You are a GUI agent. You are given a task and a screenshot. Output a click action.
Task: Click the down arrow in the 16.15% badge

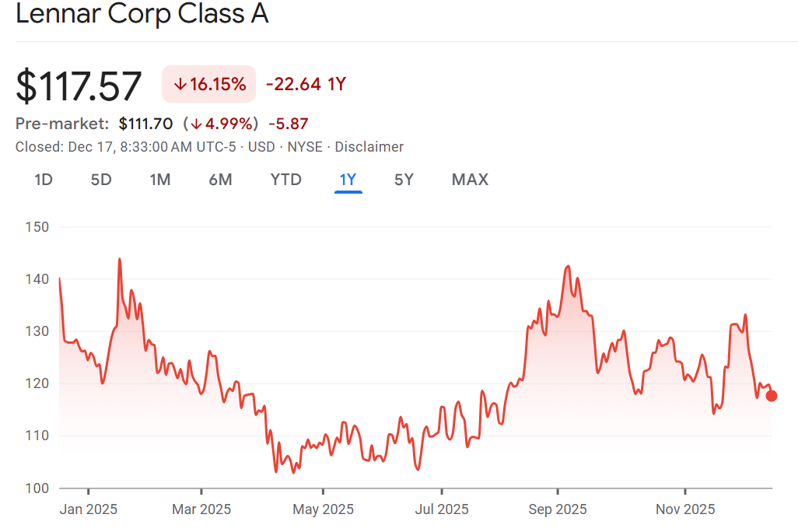coord(180,85)
